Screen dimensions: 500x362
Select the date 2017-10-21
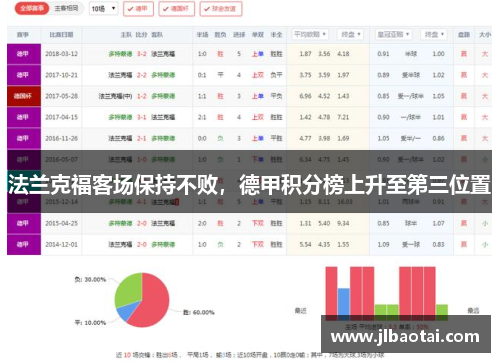61,75
